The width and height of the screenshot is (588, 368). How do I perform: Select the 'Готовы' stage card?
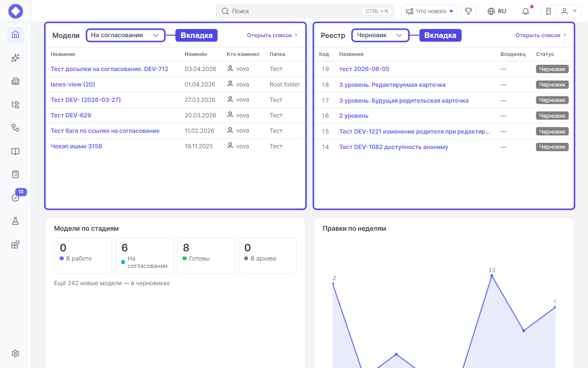pos(206,255)
